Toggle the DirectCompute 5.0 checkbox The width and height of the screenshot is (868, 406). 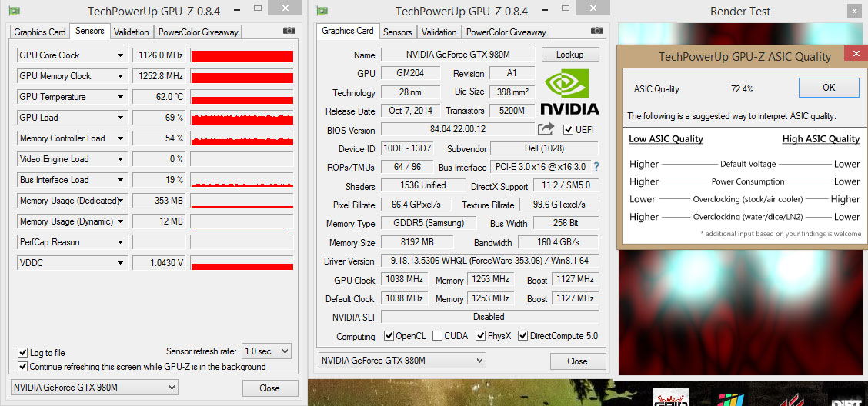click(522, 336)
